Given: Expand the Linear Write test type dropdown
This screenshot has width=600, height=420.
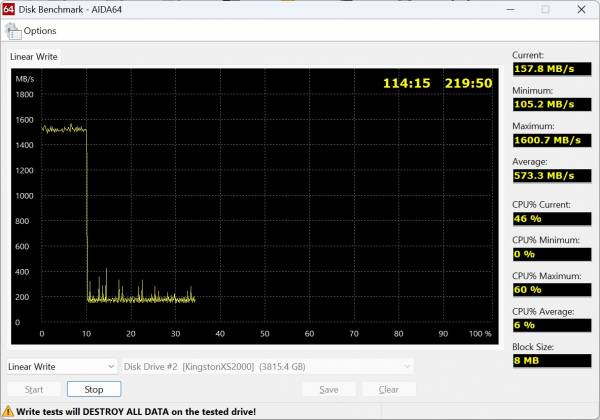Looking at the screenshot, I should 62,366.
